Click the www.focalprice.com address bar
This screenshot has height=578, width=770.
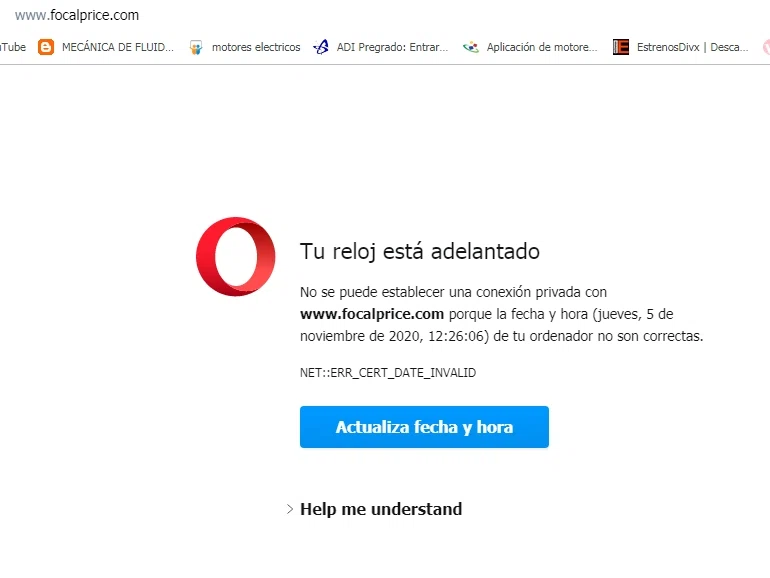[x=77, y=15]
